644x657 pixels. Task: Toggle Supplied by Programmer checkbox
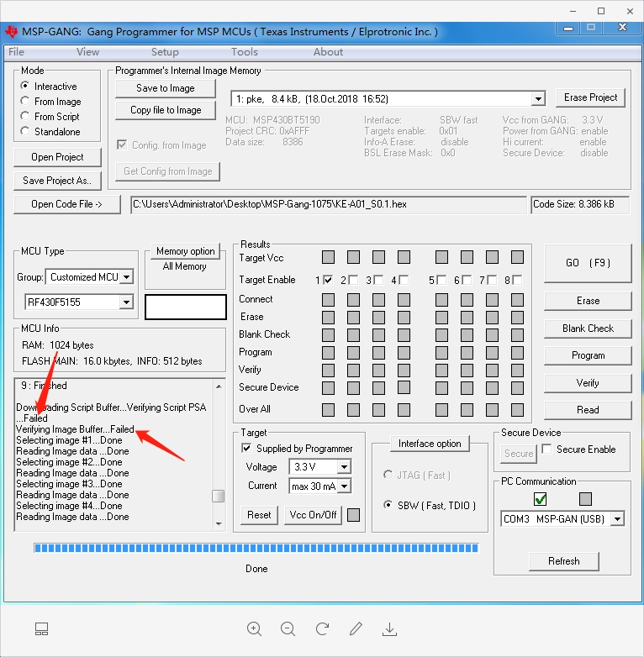coord(246,449)
